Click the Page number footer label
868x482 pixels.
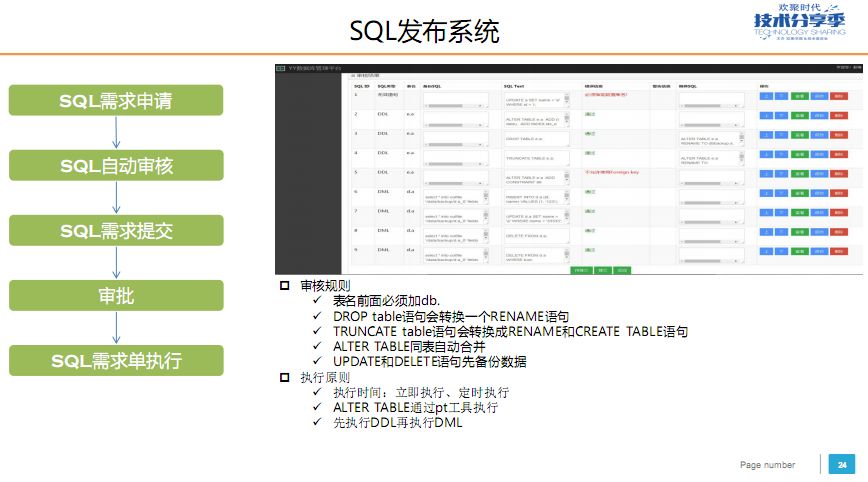coord(767,465)
